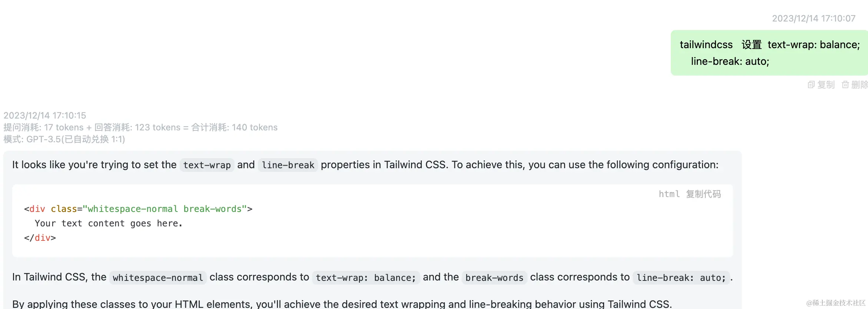Click the 17:10:07 timestamp above the user message
The height and width of the screenshot is (309, 868).
pyautogui.click(x=814, y=19)
